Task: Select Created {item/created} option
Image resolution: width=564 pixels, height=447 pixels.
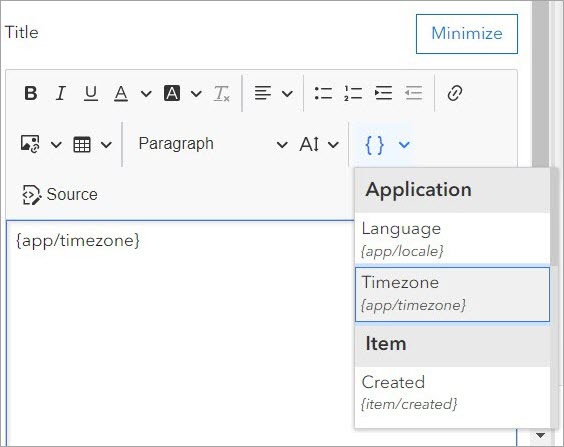Action: [452, 393]
